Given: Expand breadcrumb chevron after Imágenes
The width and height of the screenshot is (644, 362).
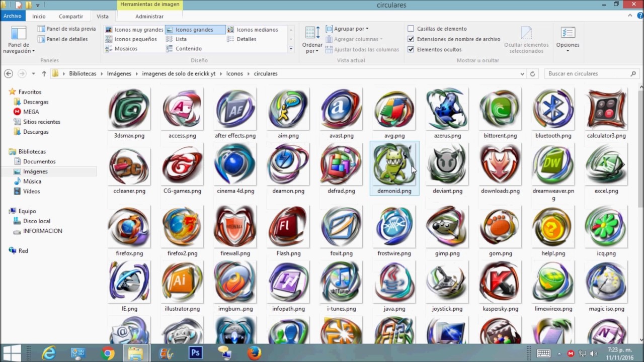Looking at the screenshot, I should coord(136,73).
